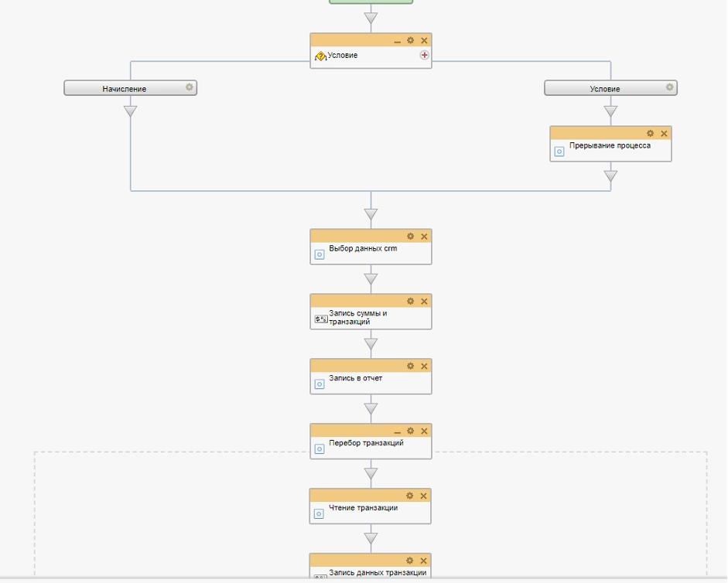Configure Запись суммы и транзакций action
This screenshot has width=728, height=583.
tap(411, 302)
